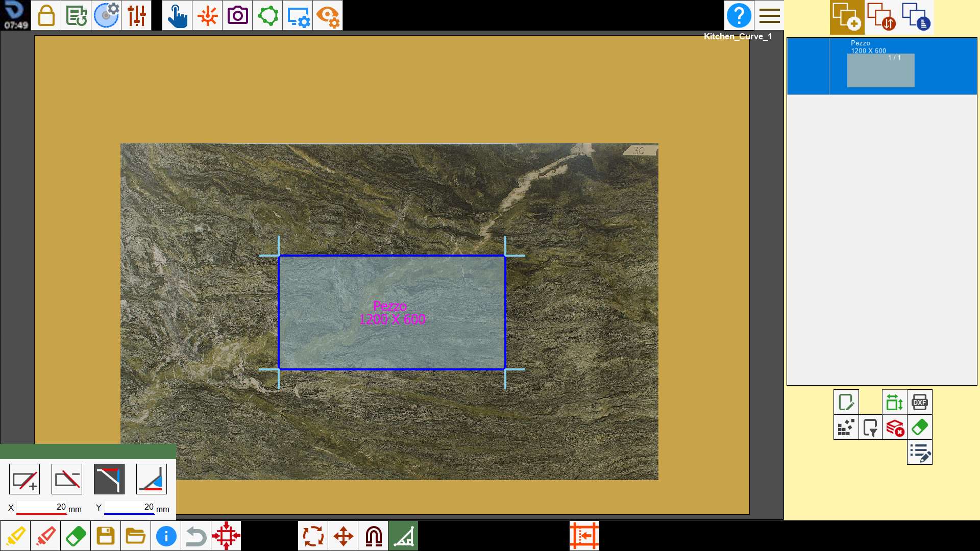Select the angled blue corner tool
980x551 pixels.
pyautogui.click(x=152, y=479)
